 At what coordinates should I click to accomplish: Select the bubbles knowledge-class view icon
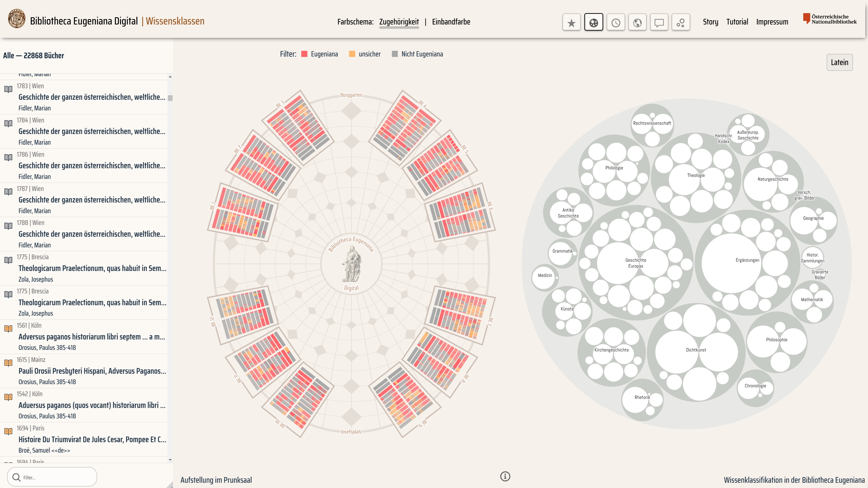pos(680,22)
